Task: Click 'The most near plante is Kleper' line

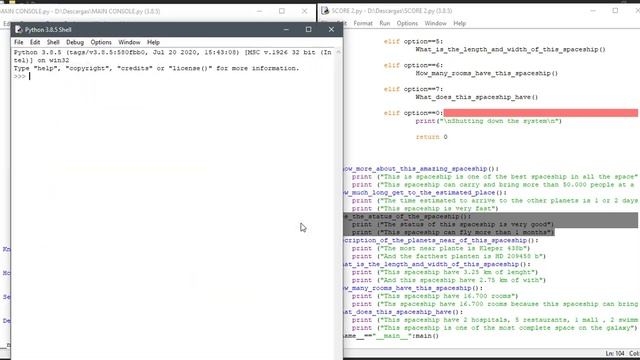Action: (441, 248)
